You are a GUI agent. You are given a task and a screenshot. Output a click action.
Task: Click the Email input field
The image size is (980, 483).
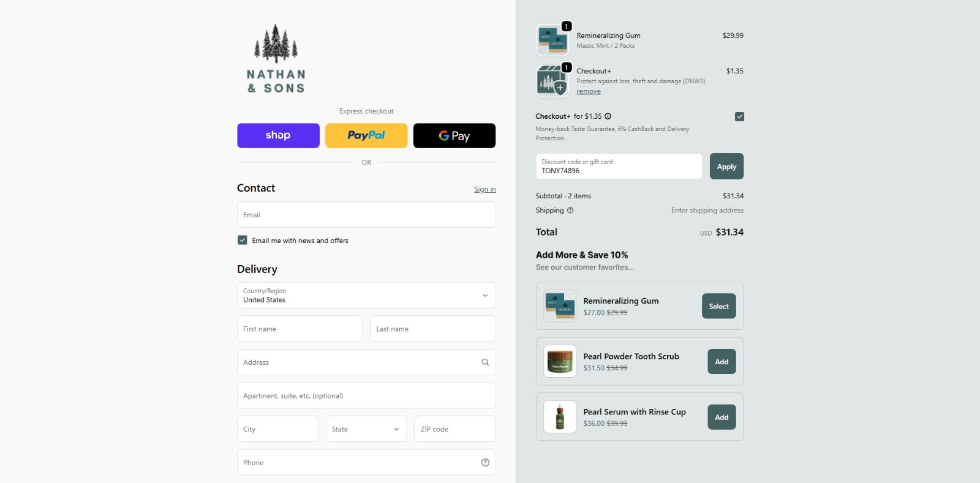click(x=366, y=215)
